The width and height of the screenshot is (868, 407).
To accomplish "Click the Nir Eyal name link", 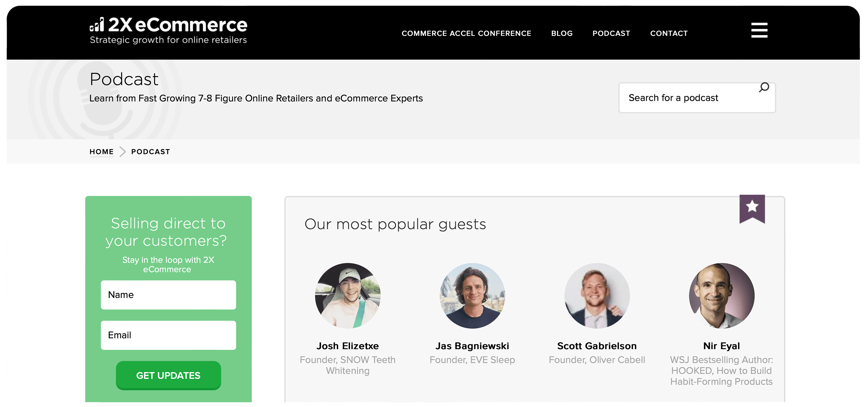I will (x=722, y=346).
